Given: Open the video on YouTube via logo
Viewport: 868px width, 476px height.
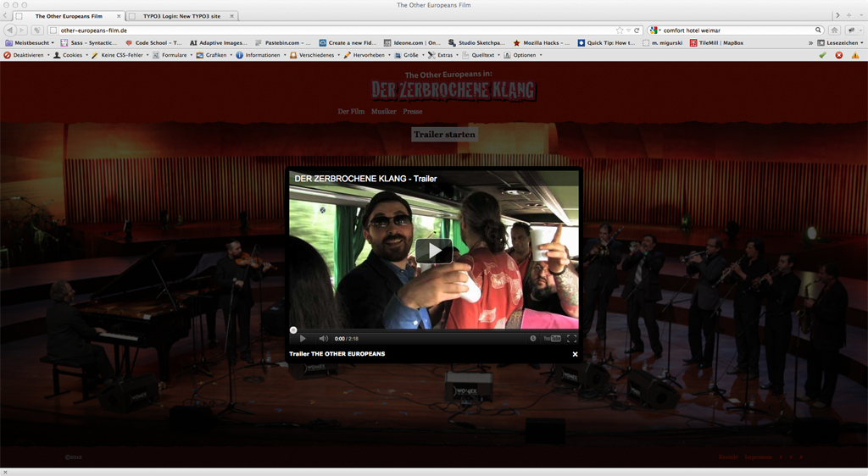Looking at the screenshot, I should (552, 339).
